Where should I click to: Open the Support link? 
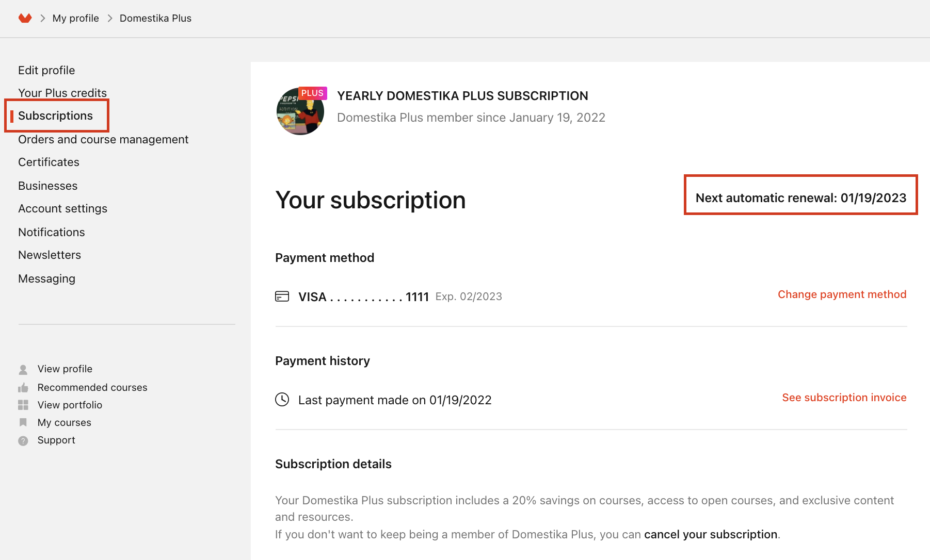click(x=56, y=440)
